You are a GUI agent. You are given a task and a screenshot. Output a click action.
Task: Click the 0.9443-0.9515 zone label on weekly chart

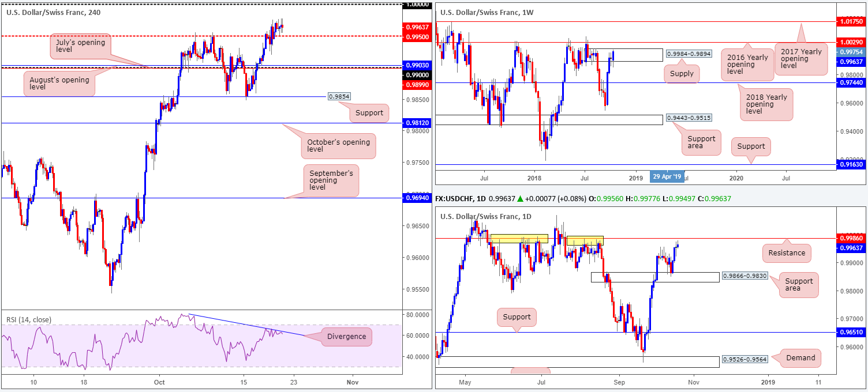pyautogui.click(x=689, y=118)
